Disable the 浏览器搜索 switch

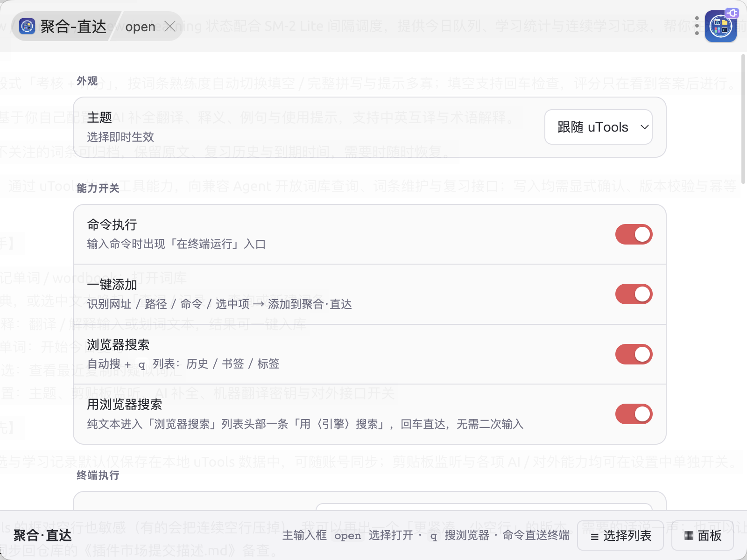634,354
